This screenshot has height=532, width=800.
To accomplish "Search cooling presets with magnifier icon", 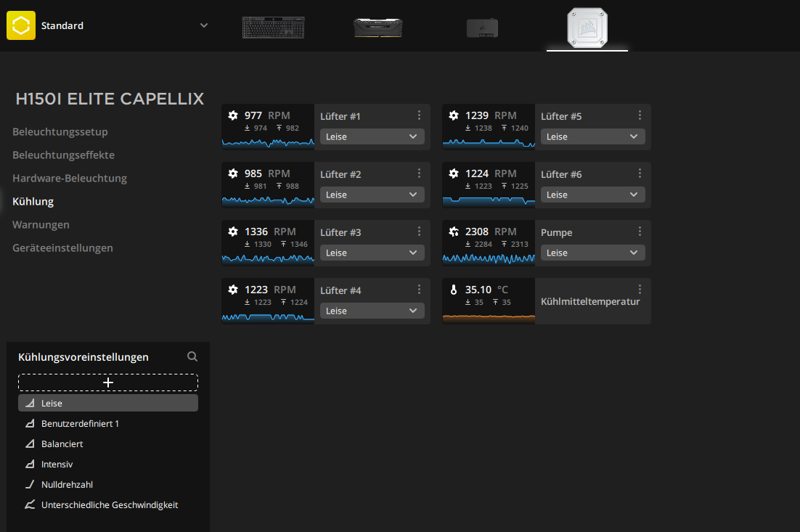I will click(192, 356).
